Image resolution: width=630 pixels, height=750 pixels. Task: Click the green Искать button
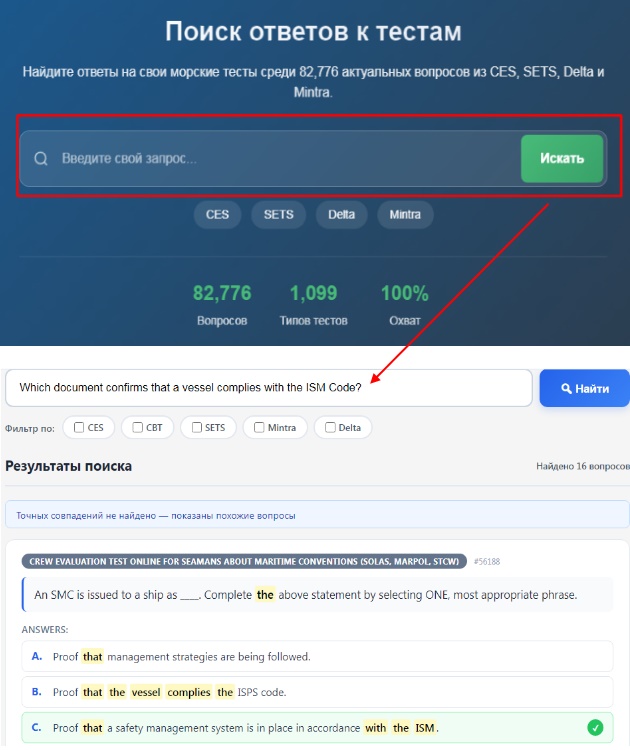(562, 158)
